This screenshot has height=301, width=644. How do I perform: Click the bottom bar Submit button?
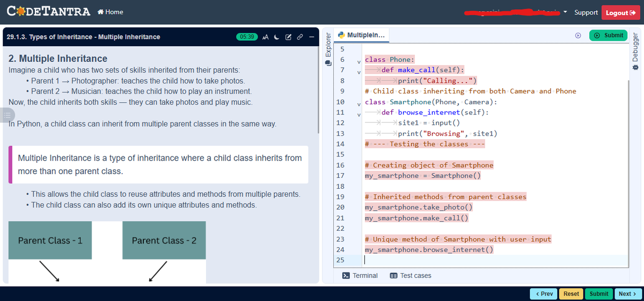[599, 293]
